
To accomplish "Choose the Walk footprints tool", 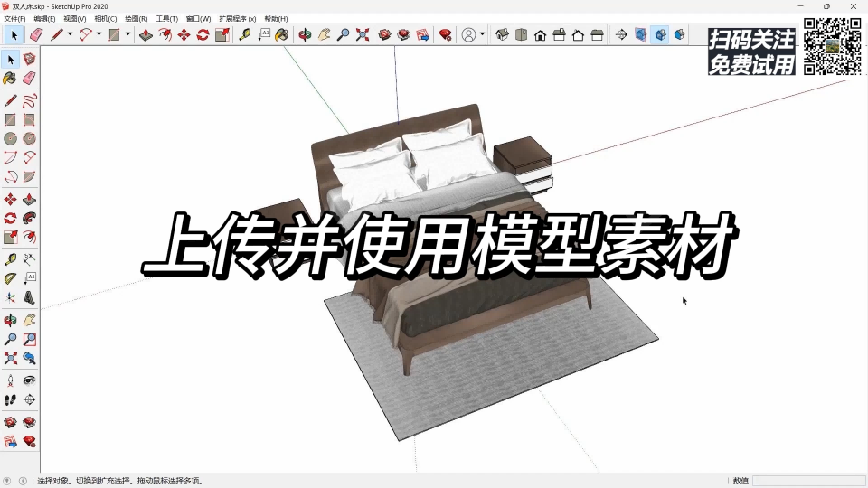I will tap(10, 399).
